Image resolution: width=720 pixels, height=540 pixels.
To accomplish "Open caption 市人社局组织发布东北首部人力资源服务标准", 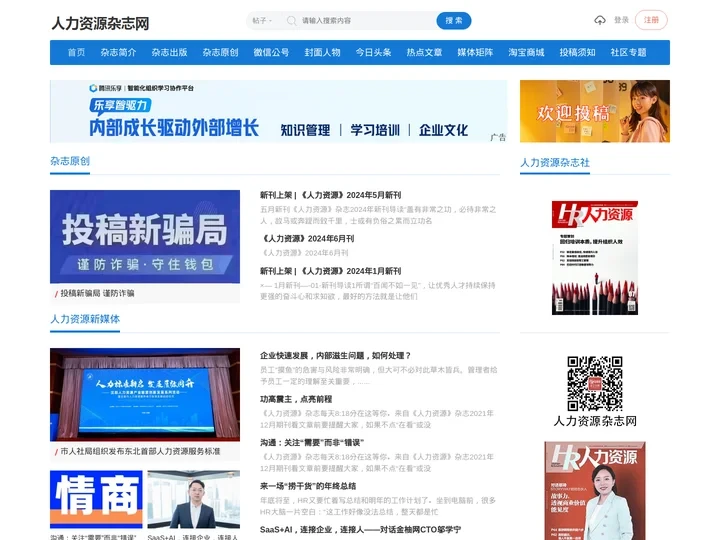I will click(140, 451).
